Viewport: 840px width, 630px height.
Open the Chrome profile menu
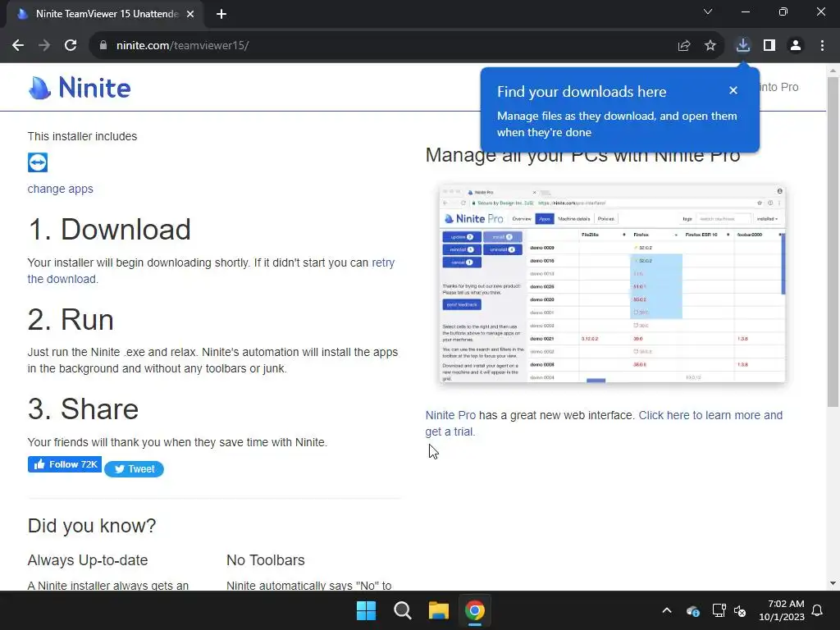(796, 46)
